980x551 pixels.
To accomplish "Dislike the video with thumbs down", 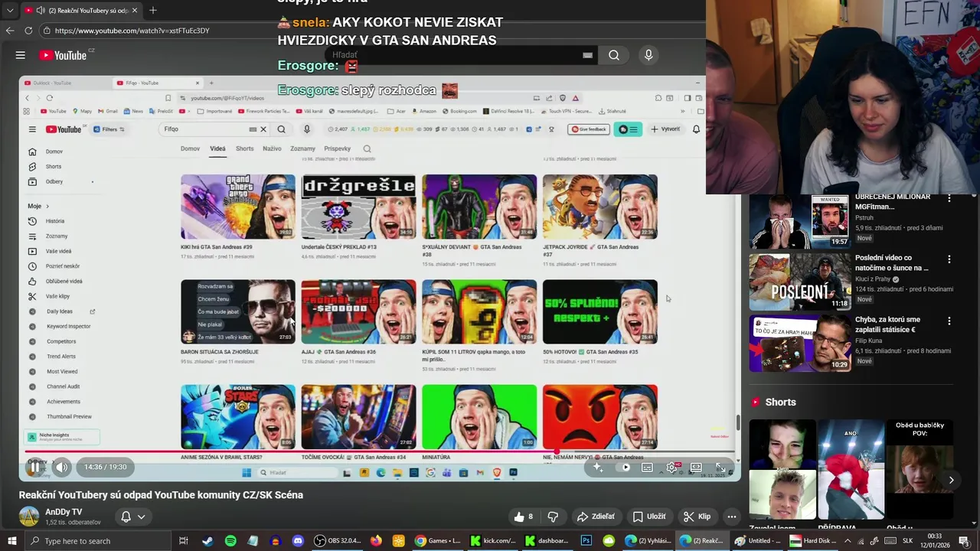I will pos(553,517).
